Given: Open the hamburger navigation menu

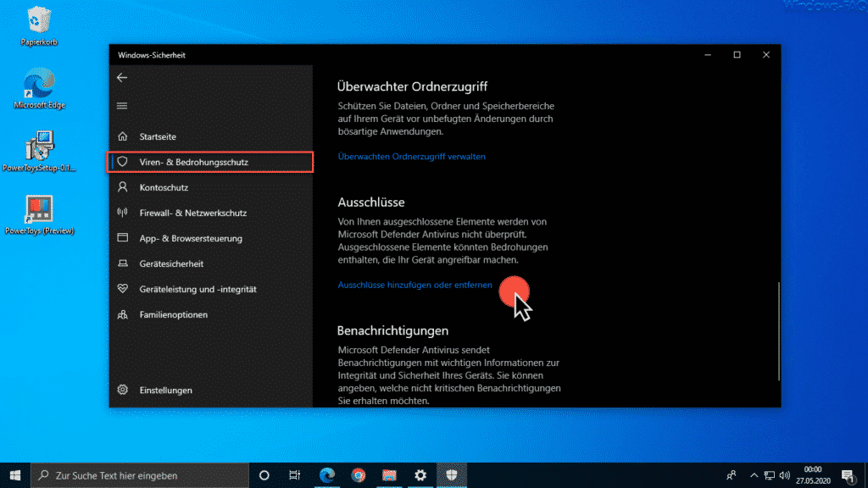Looking at the screenshot, I should click(122, 106).
